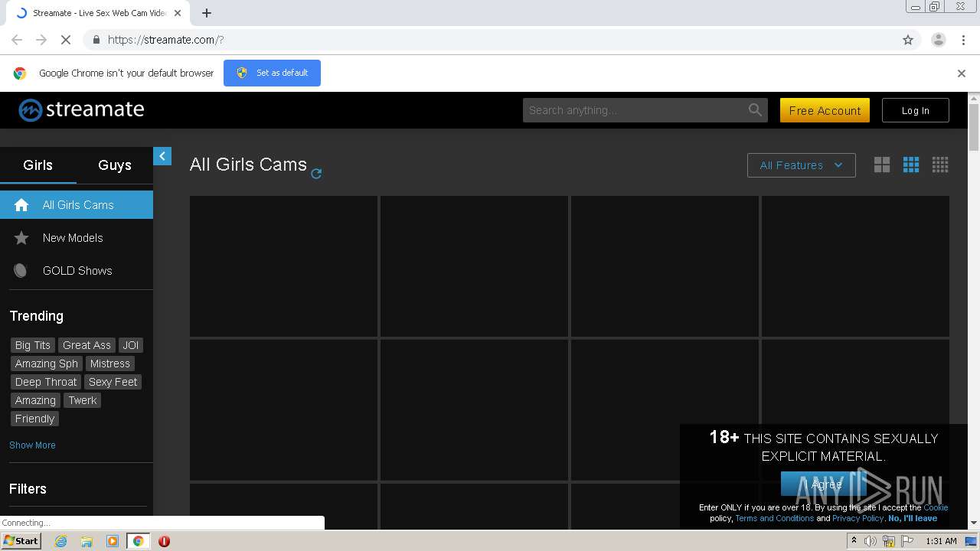The image size is (980, 551).
Task: Select the Friendly tag
Action: [34, 419]
